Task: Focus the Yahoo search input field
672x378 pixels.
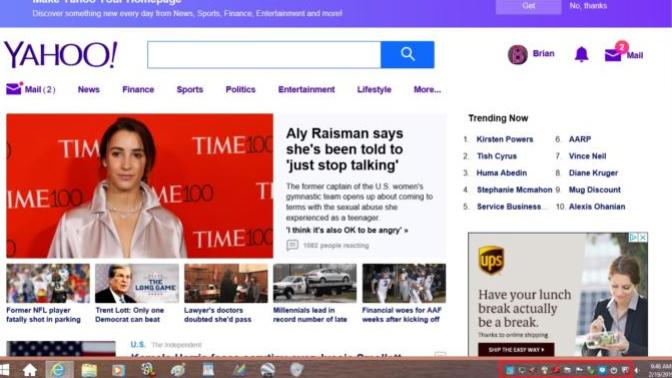Action: point(264,54)
